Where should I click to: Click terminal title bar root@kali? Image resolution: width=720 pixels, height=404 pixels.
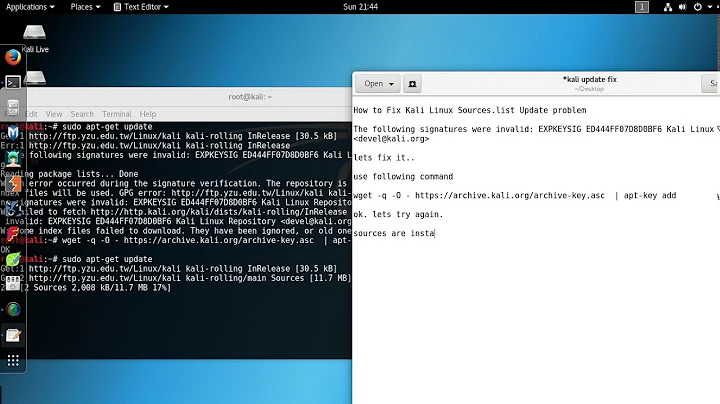(x=250, y=97)
